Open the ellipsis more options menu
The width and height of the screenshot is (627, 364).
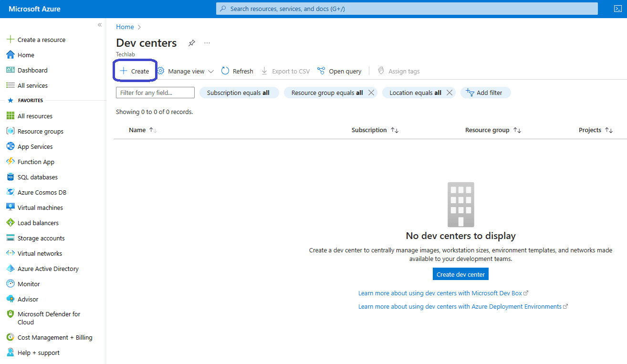[207, 43]
